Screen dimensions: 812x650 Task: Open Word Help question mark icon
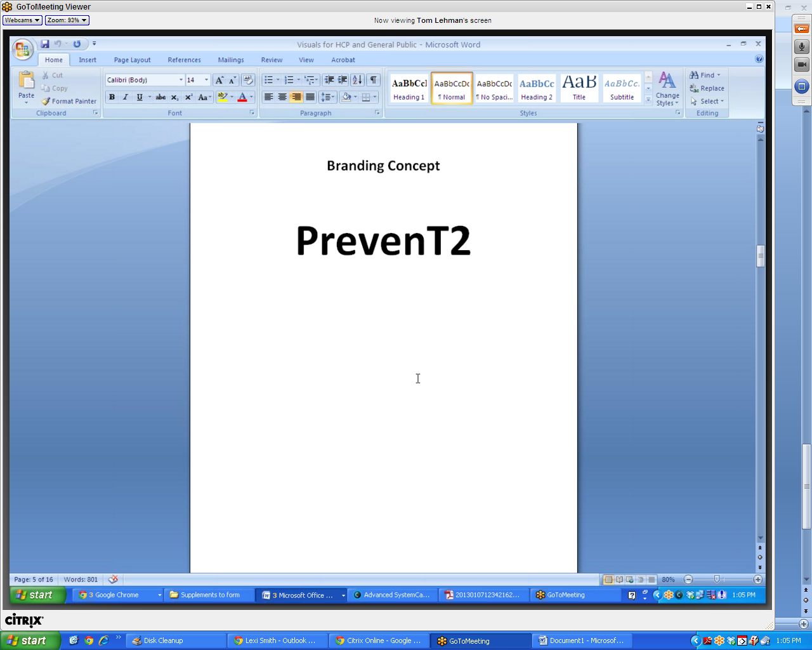click(x=759, y=59)
